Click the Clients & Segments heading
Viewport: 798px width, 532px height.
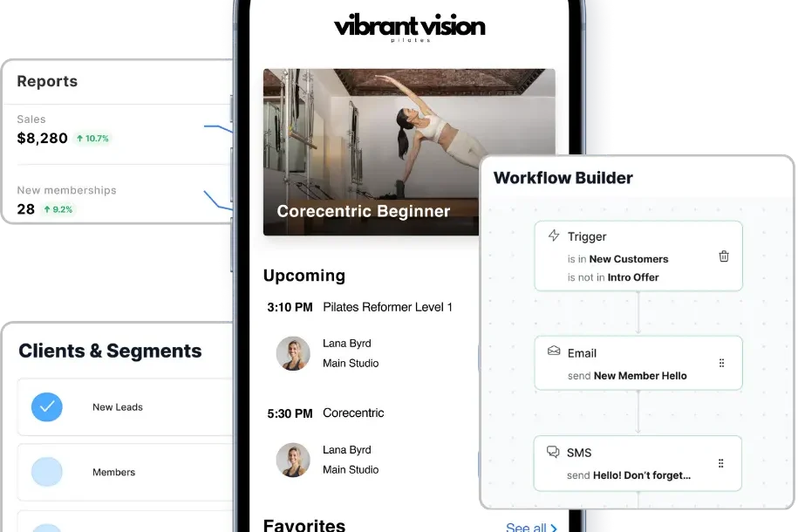(110, 351)
